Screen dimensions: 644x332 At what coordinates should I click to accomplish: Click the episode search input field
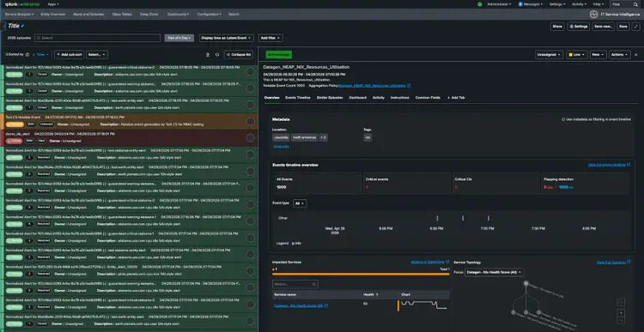[97, 38]
